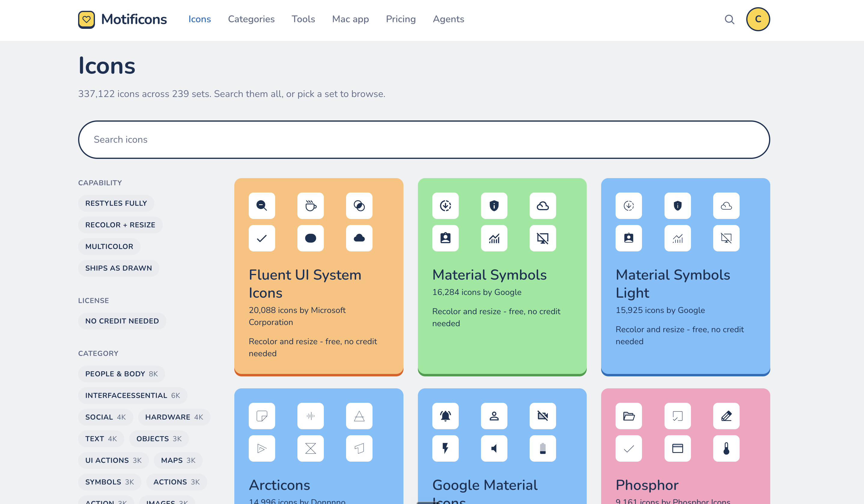The width and height of the screenshot is (864, 504).
Task: Filter by Actions category chip
Action: click(176, 482)
